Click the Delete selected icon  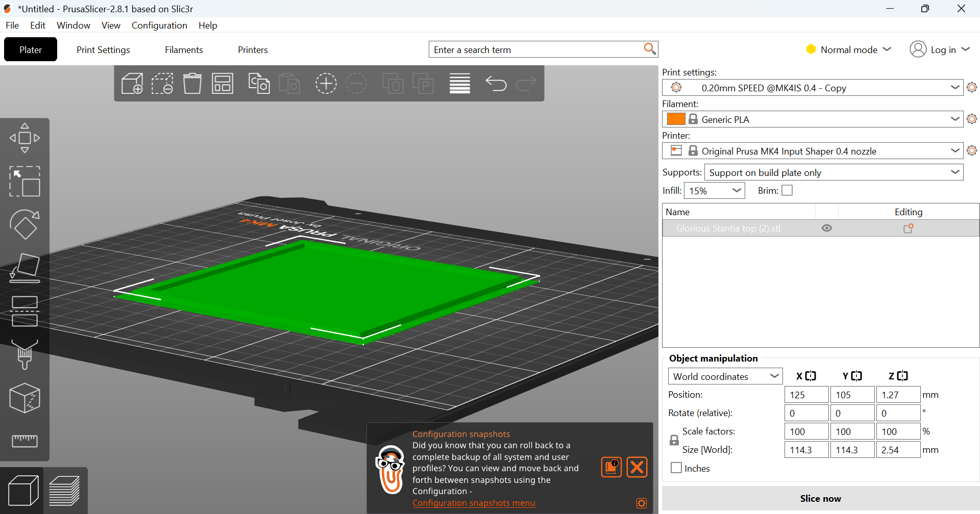point(162,83)
